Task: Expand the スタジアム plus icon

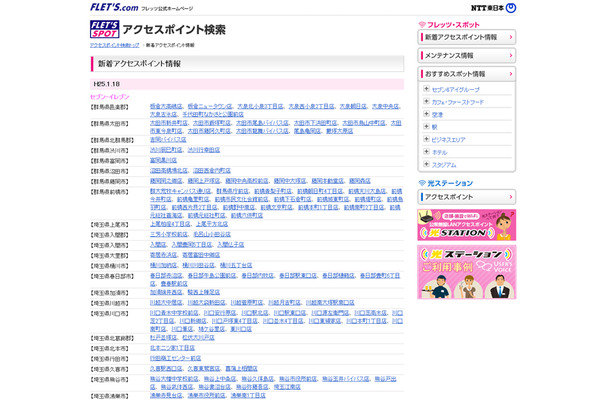Action: coord(426,164)
